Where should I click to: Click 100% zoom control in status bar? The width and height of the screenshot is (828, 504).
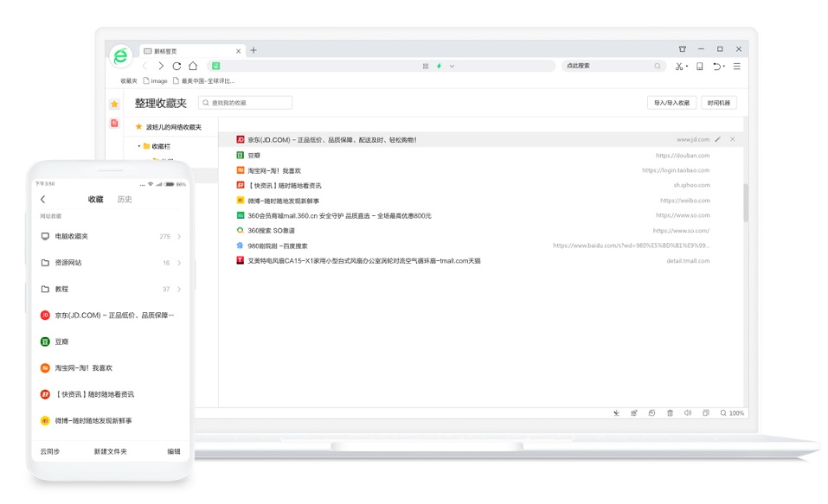click(732, 413)
